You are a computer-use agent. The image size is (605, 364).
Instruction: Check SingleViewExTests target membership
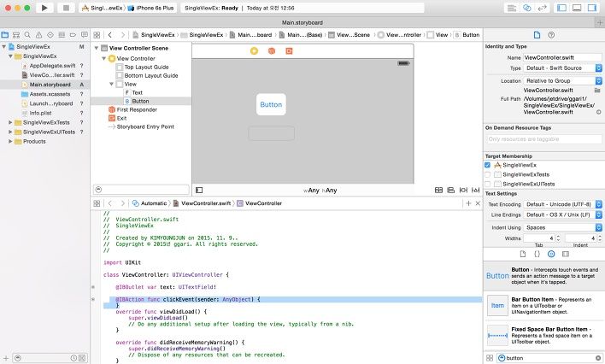(487, 174)
